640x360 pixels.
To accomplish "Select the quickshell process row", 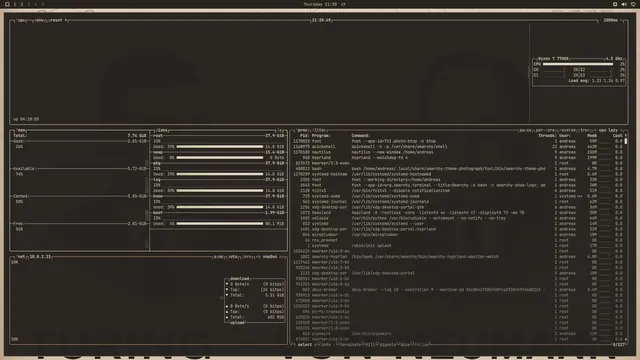I will pyautogui.click(x=458, y=147).
